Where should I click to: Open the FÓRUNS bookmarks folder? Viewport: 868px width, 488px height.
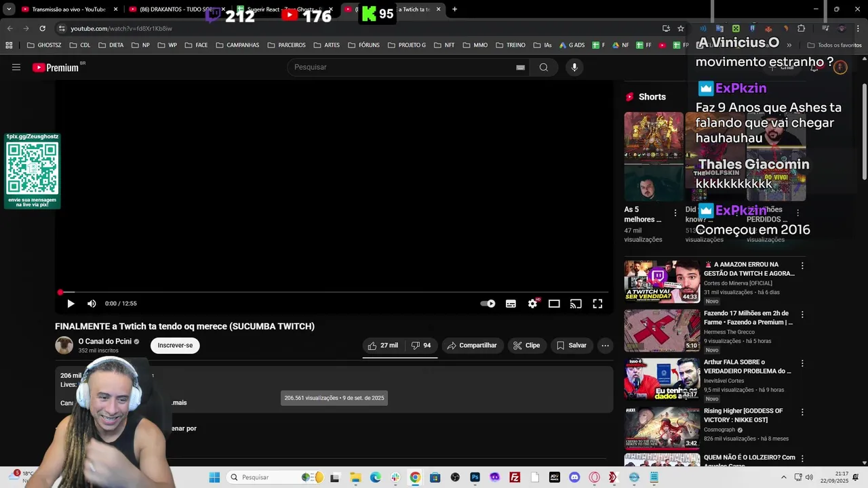click(363, 45)
